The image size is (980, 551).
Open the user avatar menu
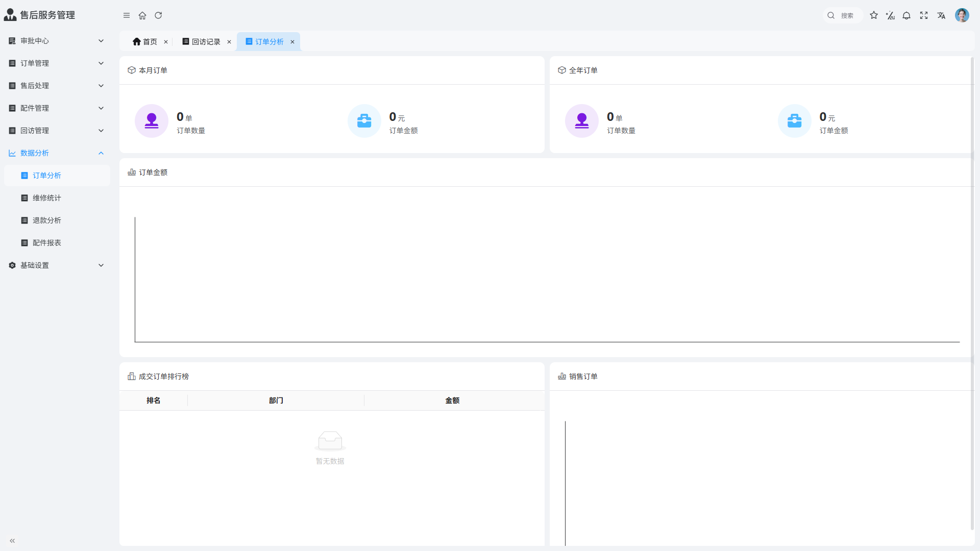click(x=962, y=15)
